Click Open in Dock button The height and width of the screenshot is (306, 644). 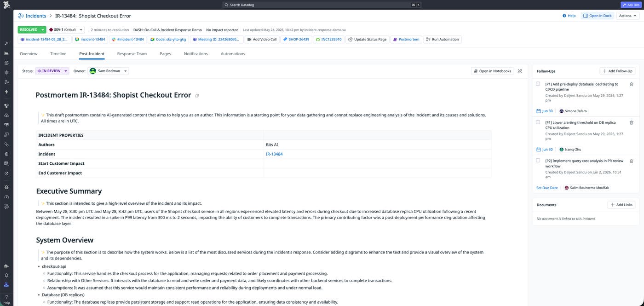tap(598, 16)
